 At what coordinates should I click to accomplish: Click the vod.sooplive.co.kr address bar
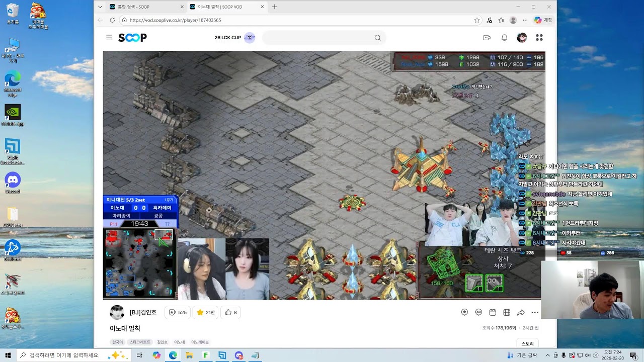pyautogui.click(x=297, y=20)
